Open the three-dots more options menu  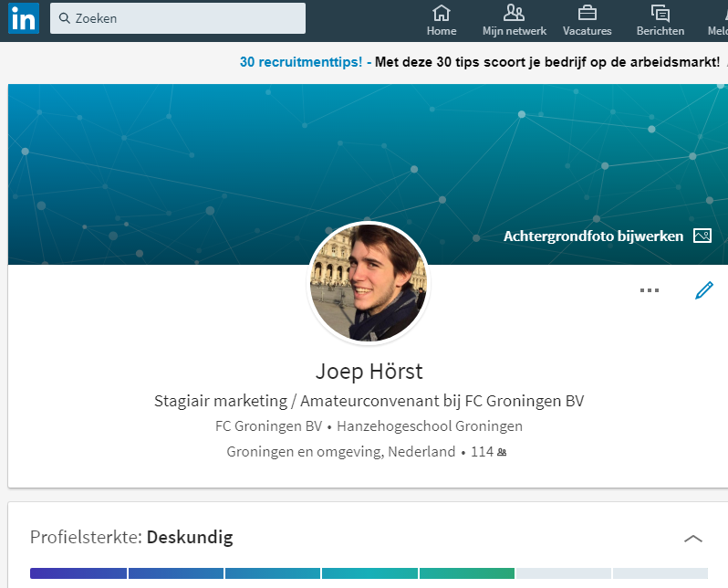(x=649, y=290)
